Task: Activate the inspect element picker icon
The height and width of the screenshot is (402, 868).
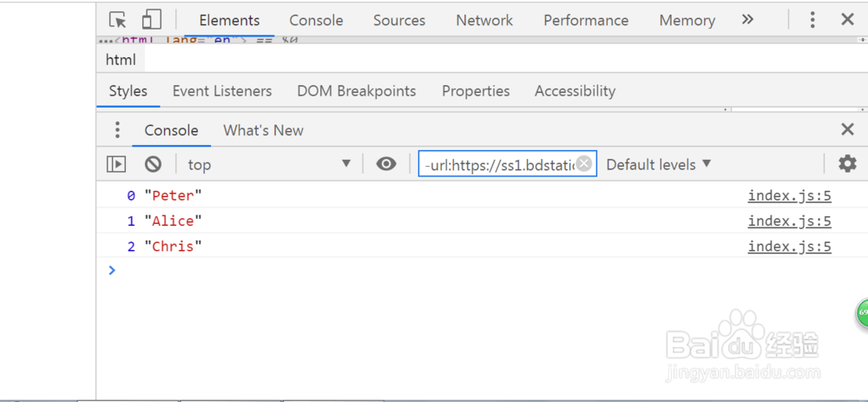Action: pos(118,20)
